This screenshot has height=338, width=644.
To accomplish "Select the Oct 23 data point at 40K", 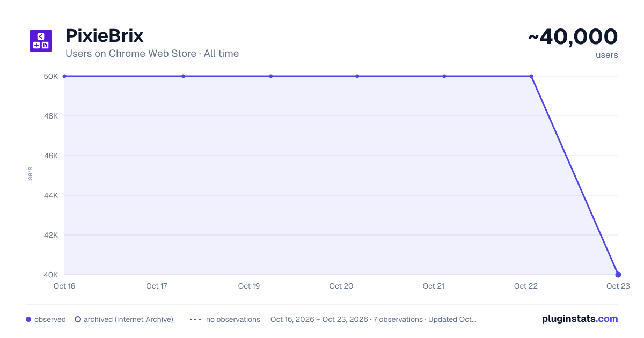I will 618,275.
